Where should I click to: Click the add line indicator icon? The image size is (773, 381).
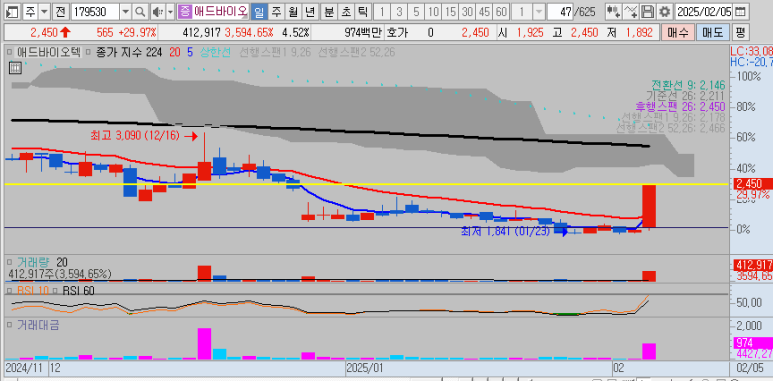[631, 11]
